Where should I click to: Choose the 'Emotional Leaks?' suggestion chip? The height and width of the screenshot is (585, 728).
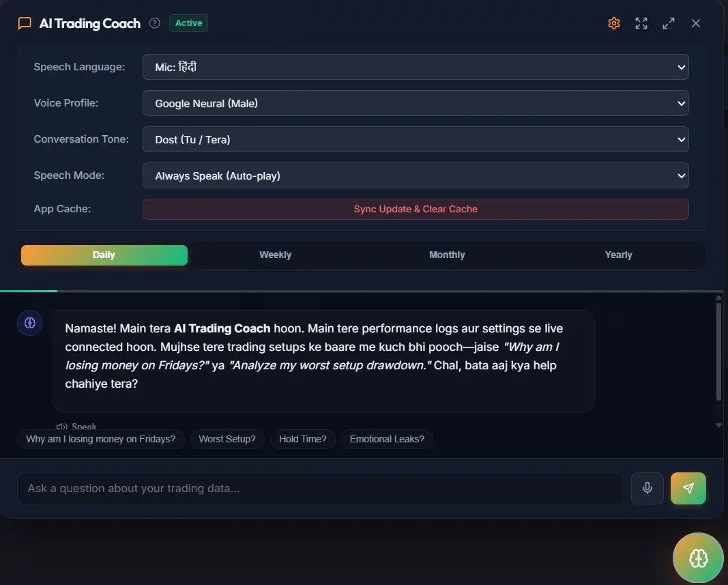click(x=387, y=439)
